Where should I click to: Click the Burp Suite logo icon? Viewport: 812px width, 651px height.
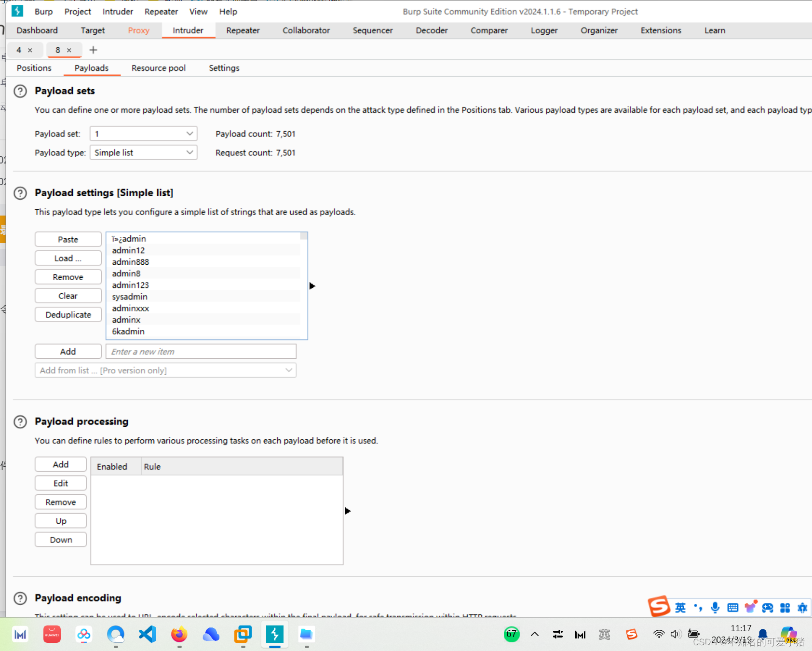tap(17, 11)
